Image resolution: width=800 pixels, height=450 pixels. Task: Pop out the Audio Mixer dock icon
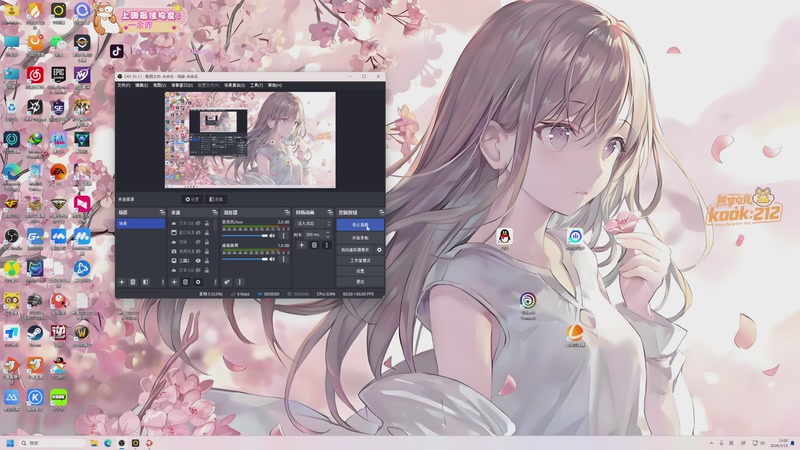coord(287,212)
